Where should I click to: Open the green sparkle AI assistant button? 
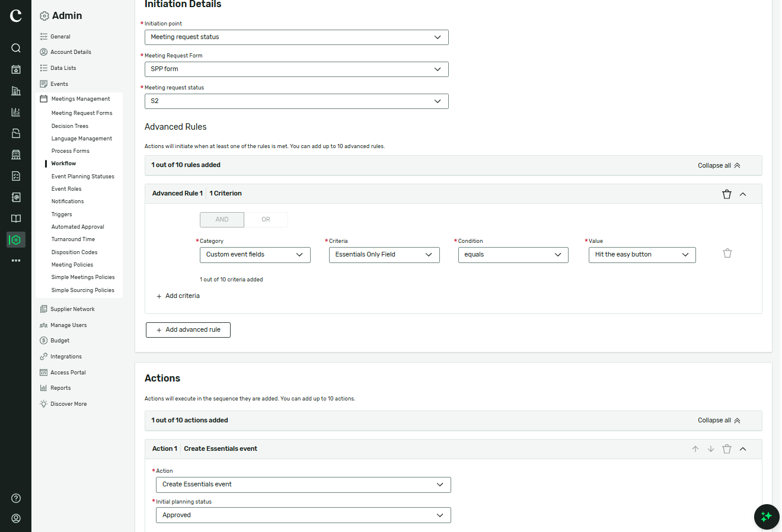(767, 517)
